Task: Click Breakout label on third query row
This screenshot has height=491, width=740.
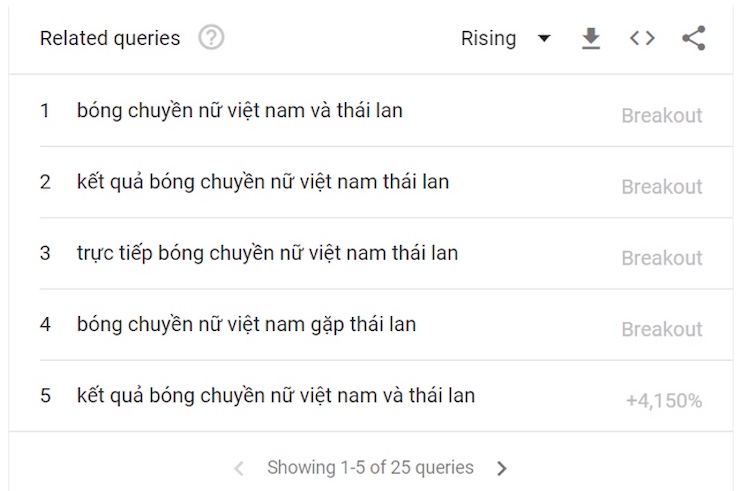Action: coord(662,258)
